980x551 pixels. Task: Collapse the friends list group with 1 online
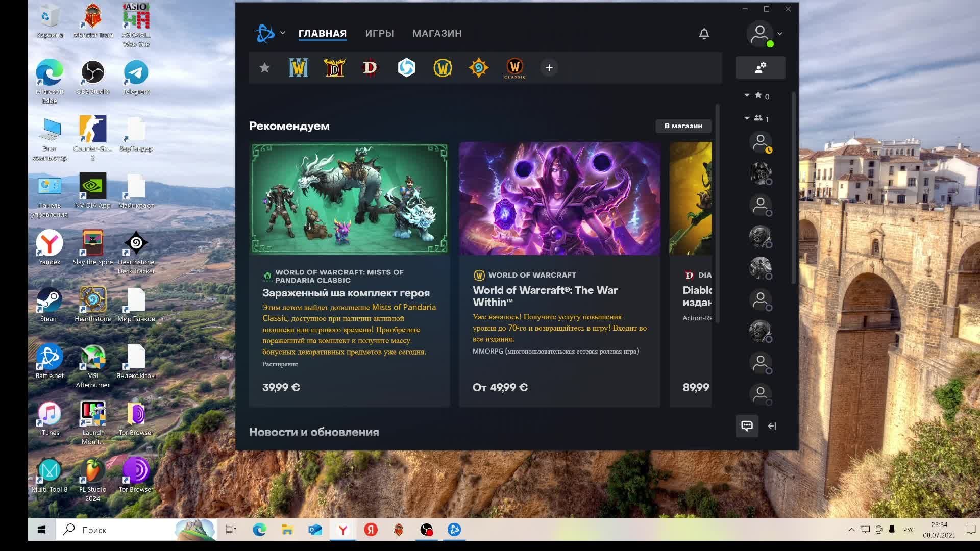[747, 118]
